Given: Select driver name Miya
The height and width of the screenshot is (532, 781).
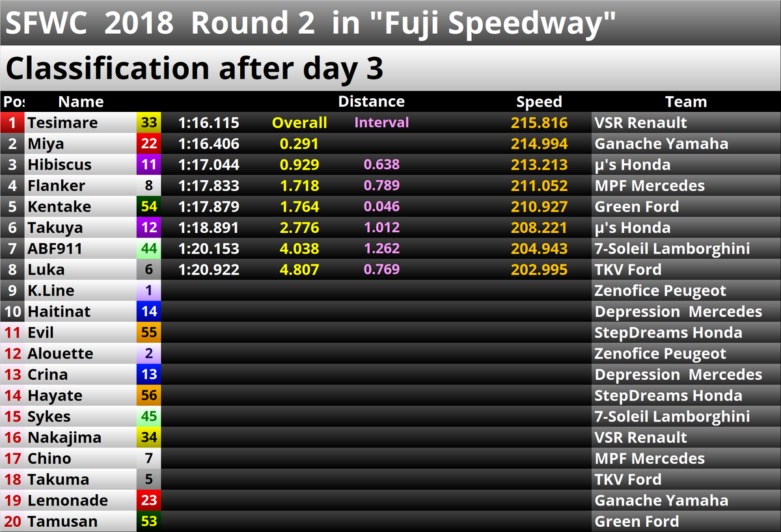Looking at the screenshot, I should pyautogui.click(x=45, y=144).
